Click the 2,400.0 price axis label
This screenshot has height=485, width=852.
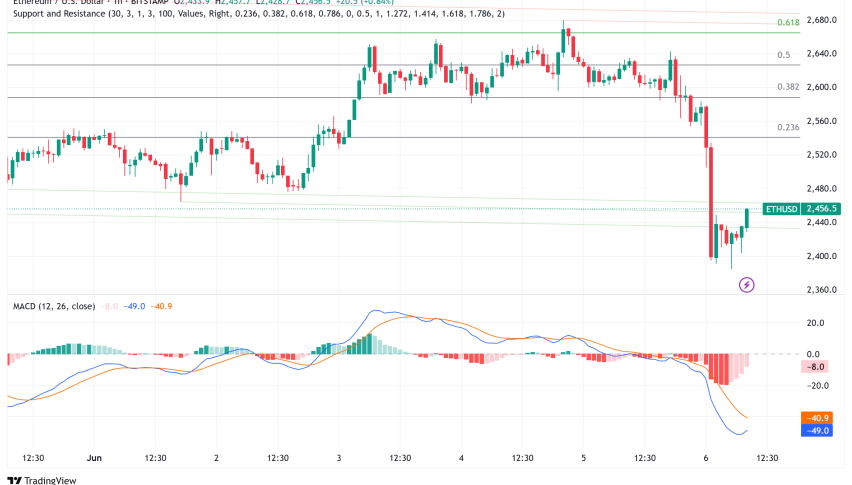pos(821,256)
